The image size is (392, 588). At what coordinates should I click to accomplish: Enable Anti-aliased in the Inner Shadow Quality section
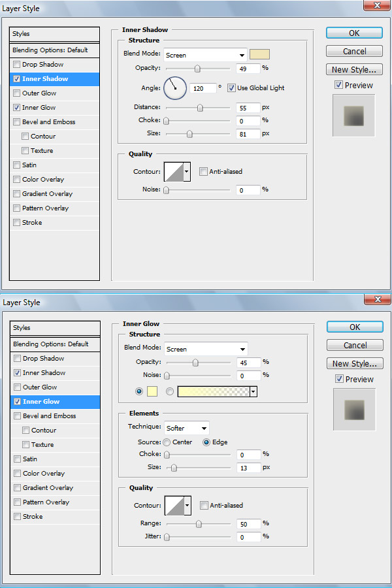[x=203, y=171]
